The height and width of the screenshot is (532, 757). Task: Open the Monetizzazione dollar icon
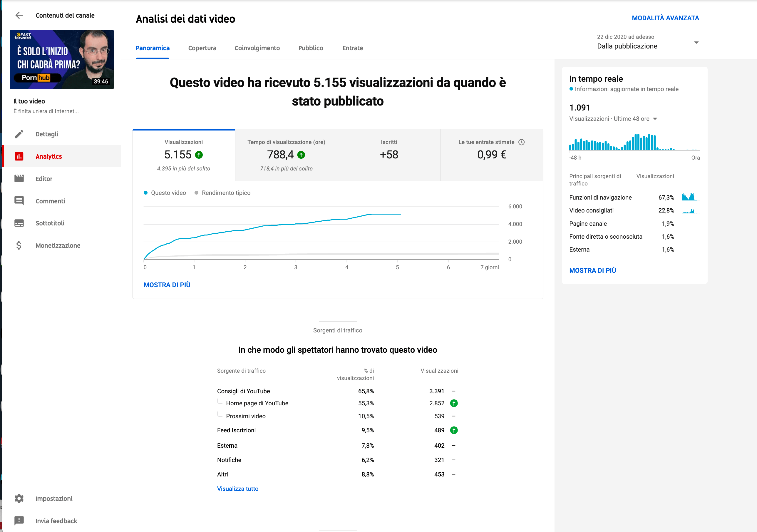(19, 245)
